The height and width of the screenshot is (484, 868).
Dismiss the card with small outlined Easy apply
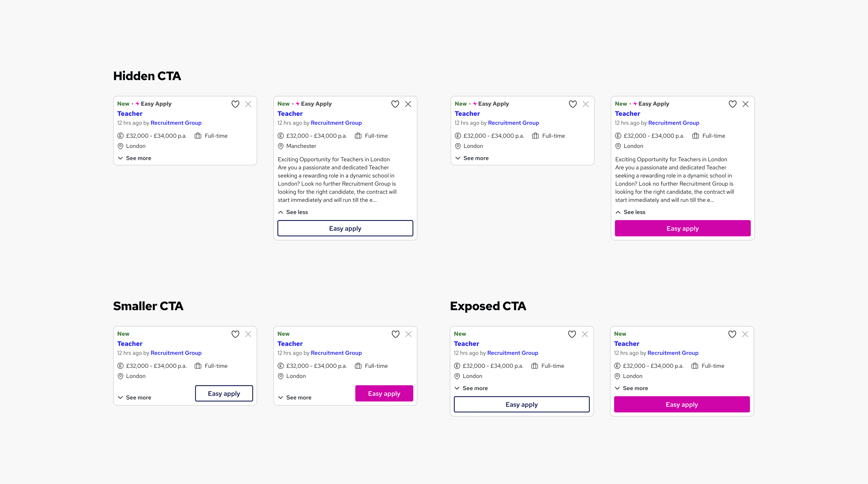pos(248,334)
